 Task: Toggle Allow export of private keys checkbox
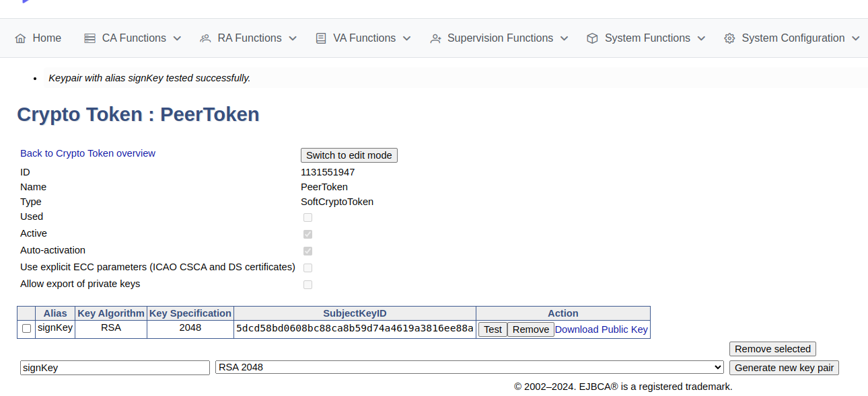[308, 284]
